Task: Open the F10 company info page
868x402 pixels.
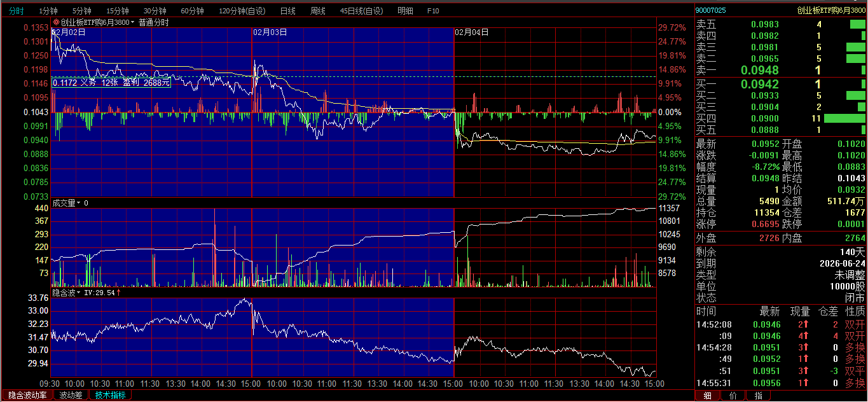Action: (x=433, y=11)
